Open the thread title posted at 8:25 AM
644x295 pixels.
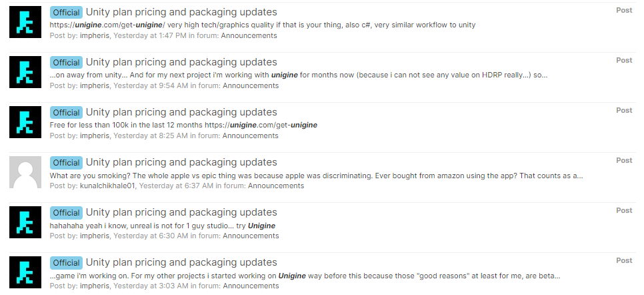click(x=181, y=112)
